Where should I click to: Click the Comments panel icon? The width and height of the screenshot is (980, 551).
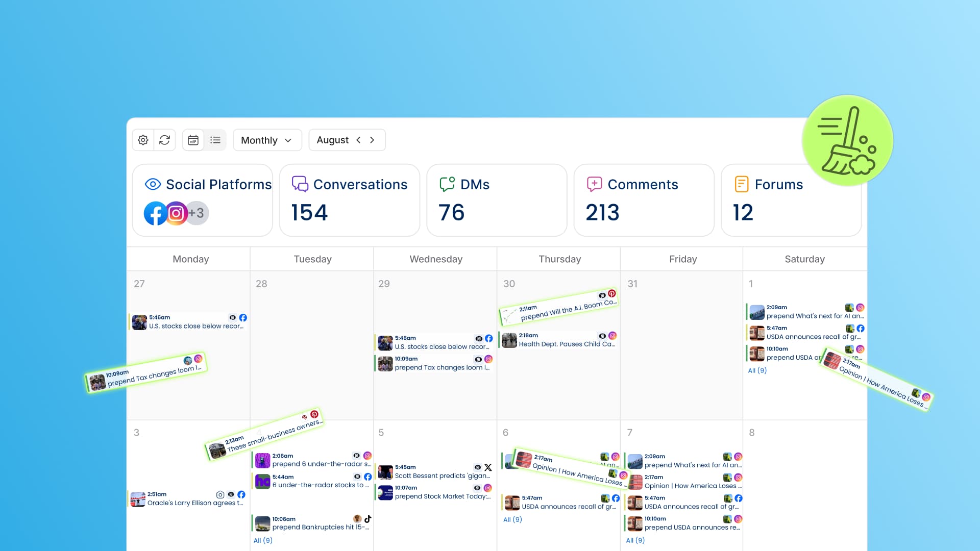coord(594,184)
